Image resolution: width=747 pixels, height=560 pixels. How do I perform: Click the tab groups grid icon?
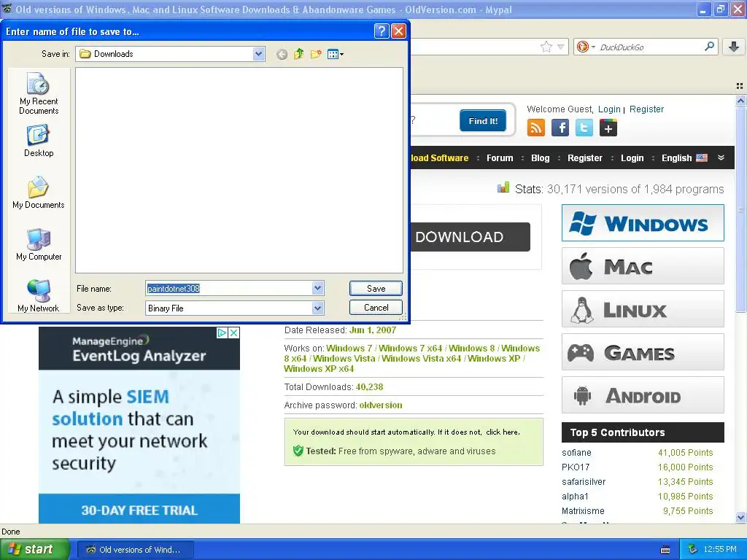click(740, 86)
